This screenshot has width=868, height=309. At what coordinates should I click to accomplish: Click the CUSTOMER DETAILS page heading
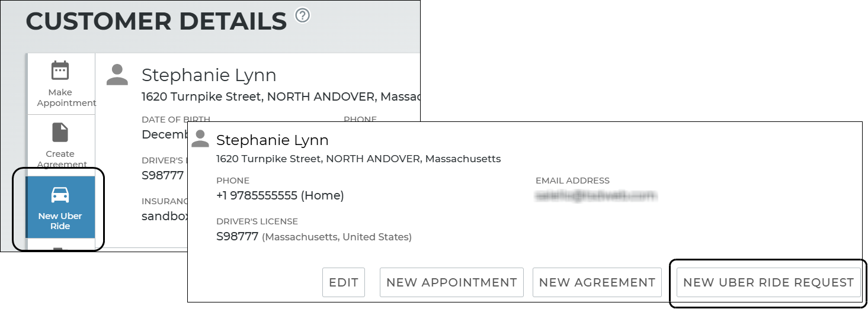pyautogui.click(x=156, y=22)
